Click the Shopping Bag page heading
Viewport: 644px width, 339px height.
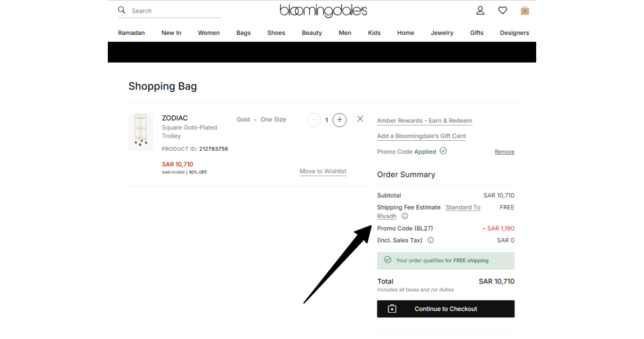tap(163, 86)
